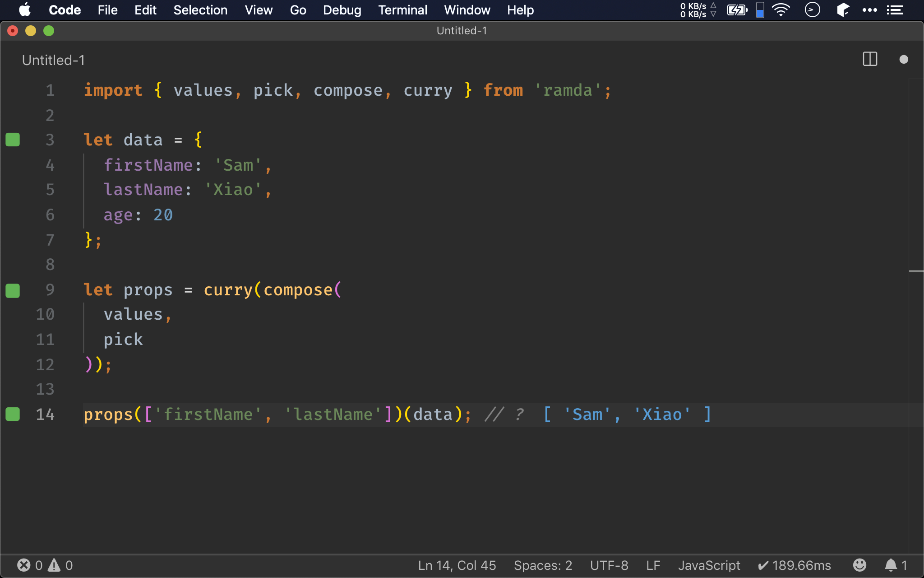Click Ln 14, Col 45 cursor position

pos(457,565)
